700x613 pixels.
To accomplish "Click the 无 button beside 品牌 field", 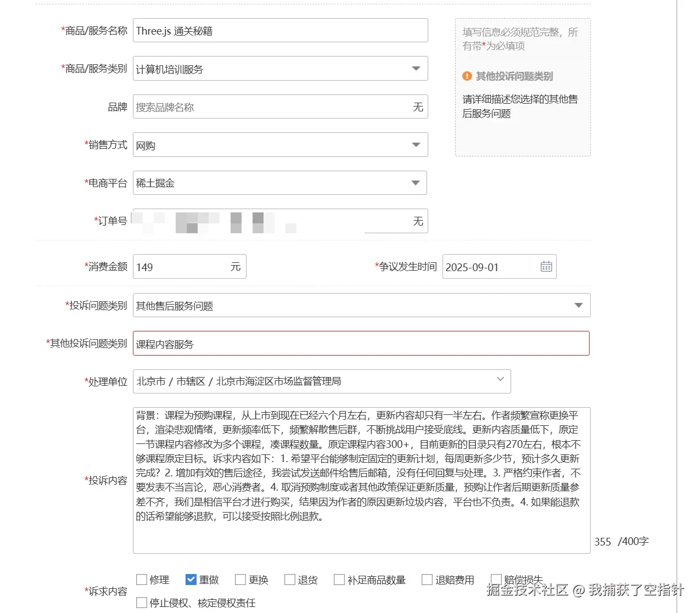I will click(418, 107).
